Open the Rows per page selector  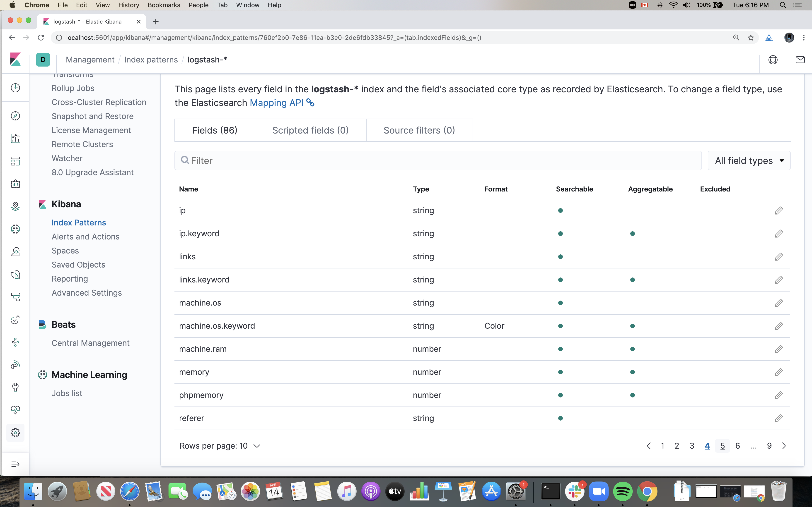pos(220,446)
